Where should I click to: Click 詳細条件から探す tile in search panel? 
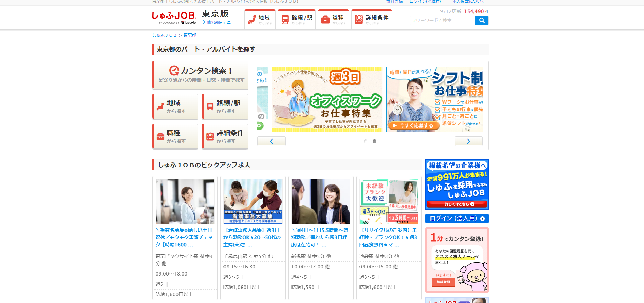pyautogui.click(x=225, y=136)
